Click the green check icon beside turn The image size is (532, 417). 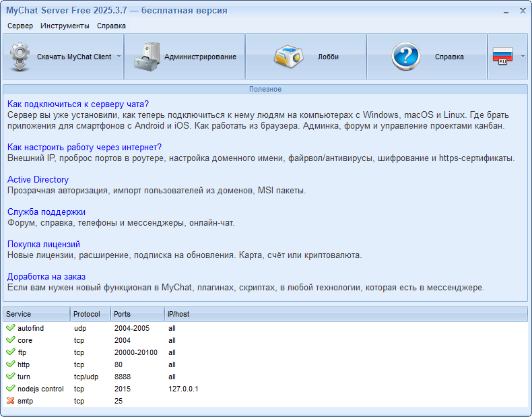click(x=11, y=377)
